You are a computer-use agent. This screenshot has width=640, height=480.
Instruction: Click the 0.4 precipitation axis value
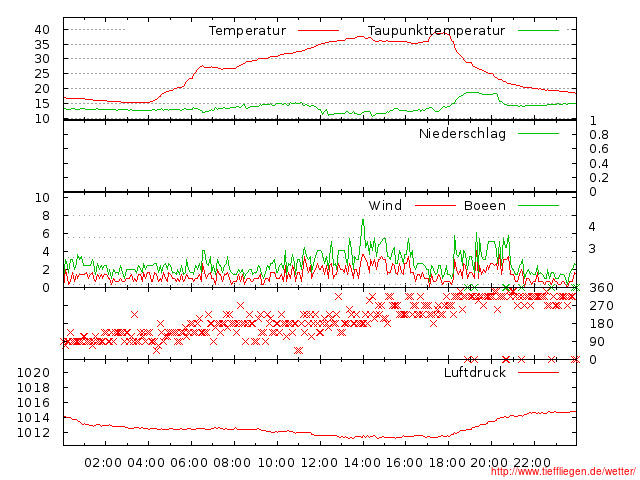point(599,164)
